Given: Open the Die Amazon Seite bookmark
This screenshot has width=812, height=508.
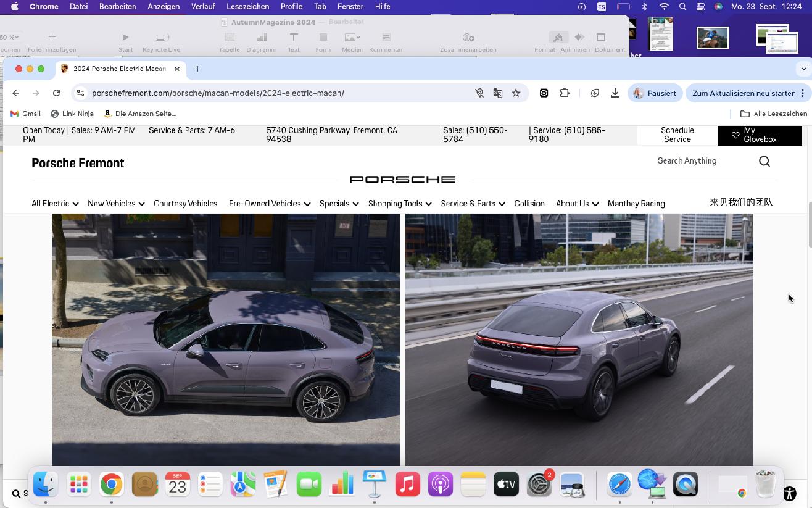Looking at the screenshot, I should coord(140,114).
